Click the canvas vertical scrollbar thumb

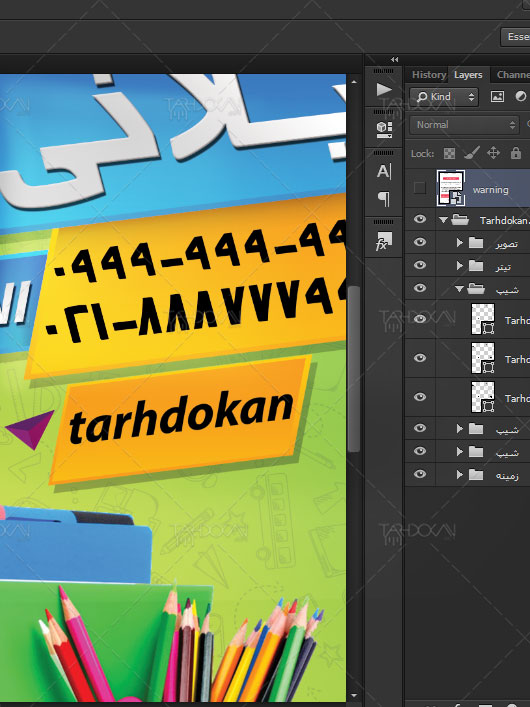tap(354, 369)
